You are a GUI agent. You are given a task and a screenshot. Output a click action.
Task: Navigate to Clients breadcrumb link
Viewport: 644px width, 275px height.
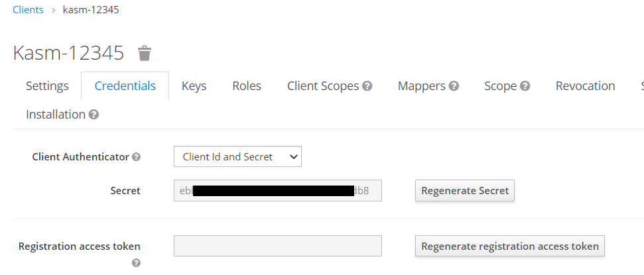pos(28,10)
